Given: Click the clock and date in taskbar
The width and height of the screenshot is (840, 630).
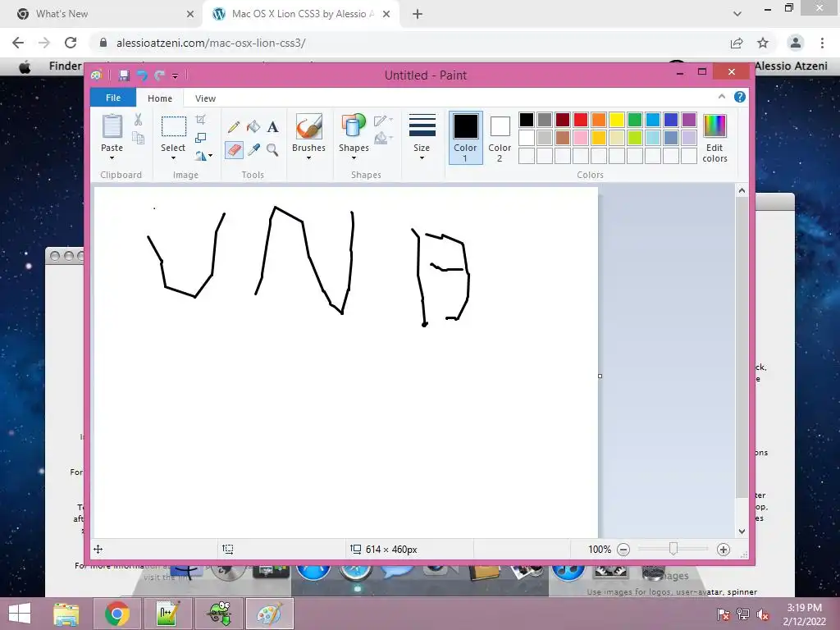Looking at the screenshot, I should pyautogui.click(x=804, y=614).
